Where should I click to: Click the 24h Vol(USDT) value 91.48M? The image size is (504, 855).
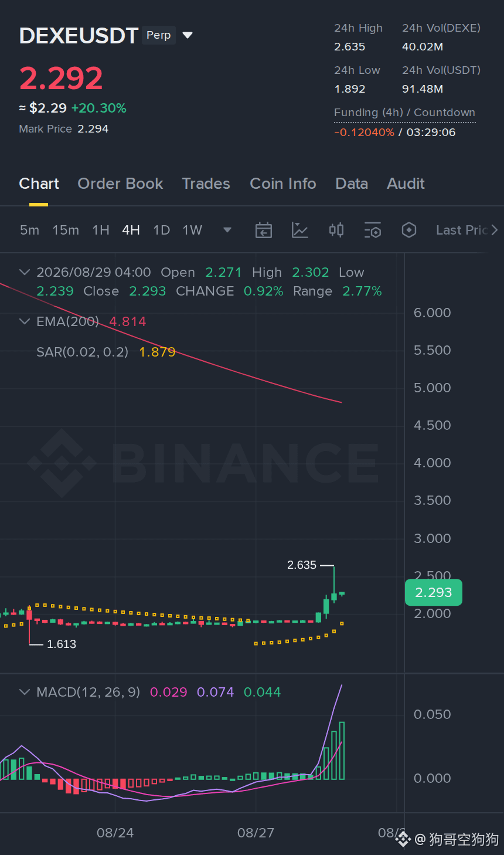(x=423, y=89)
